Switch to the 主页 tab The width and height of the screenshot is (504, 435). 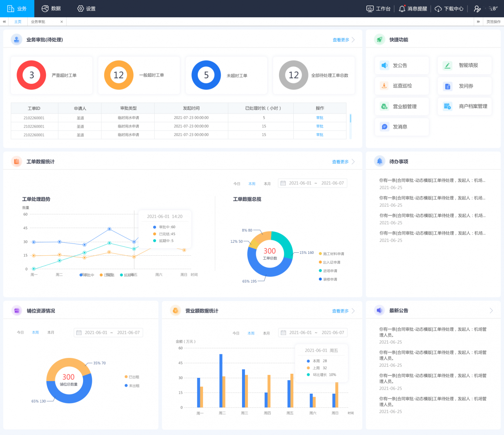click(x=18, y=22)
